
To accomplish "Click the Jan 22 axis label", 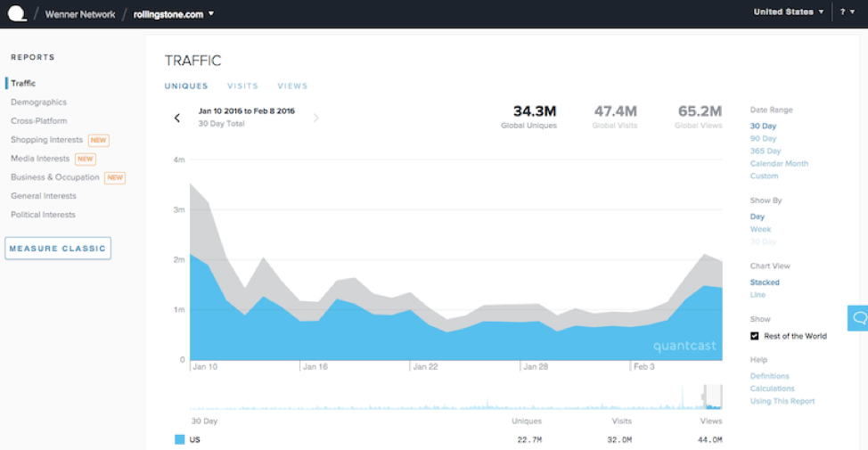I will coord(426,366).
